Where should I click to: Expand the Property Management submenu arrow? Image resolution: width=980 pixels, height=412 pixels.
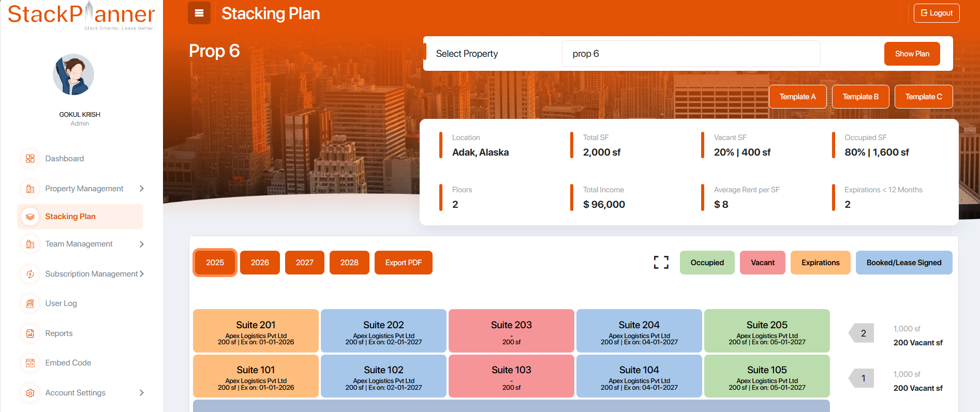click(141, 189)
